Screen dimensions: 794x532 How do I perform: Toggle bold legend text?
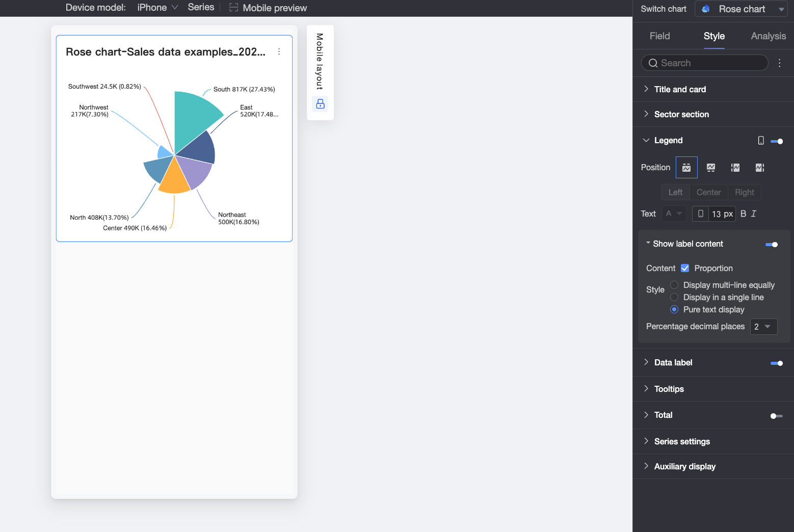[x=743, y=214]
